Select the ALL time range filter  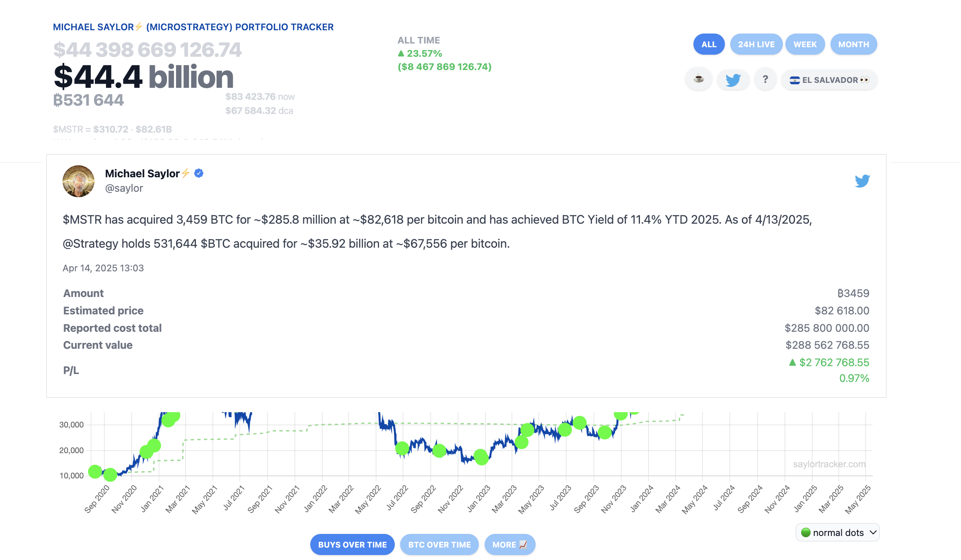point(709,44)
